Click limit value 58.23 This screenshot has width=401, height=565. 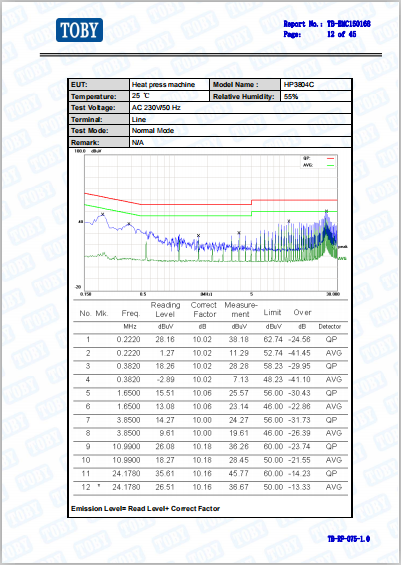pyautogui.click(x=273, y=366)
